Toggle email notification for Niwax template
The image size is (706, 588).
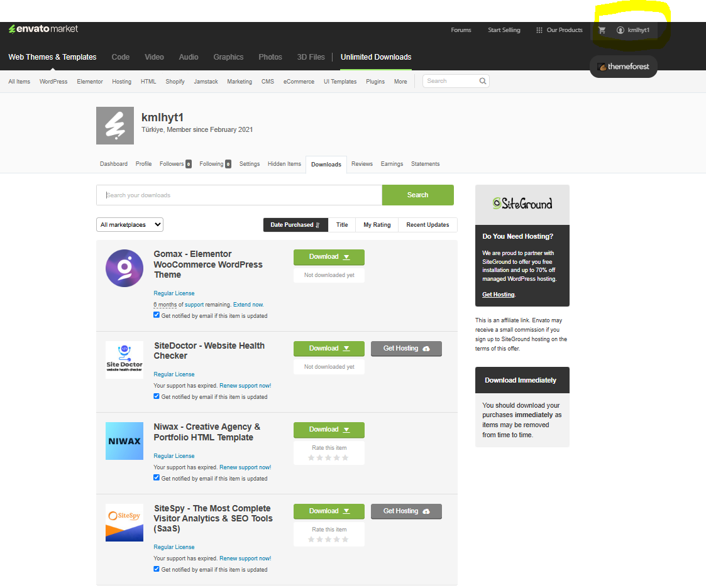157,478
